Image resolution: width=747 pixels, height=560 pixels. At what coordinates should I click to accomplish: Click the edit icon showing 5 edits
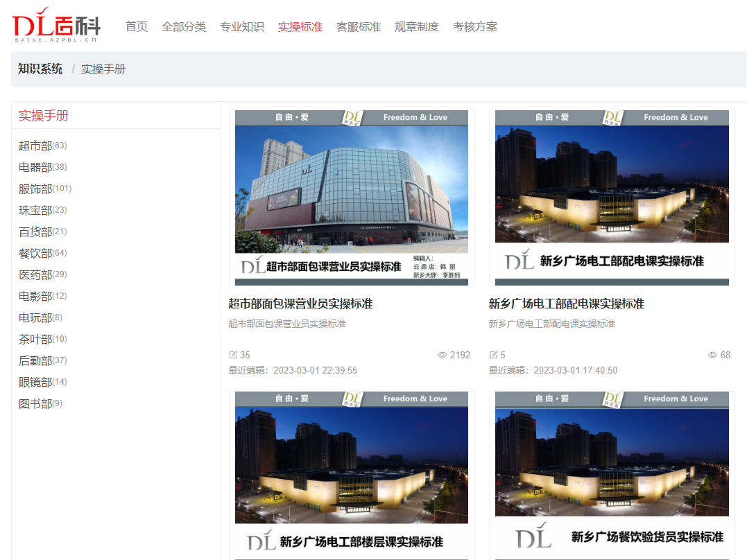(493, 355)
